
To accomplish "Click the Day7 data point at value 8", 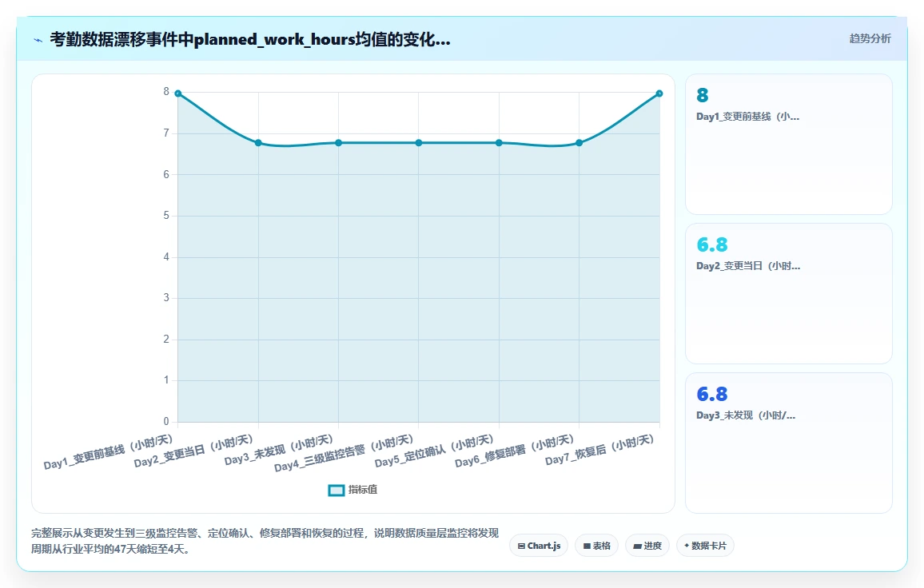I will (x=659, y=93).
